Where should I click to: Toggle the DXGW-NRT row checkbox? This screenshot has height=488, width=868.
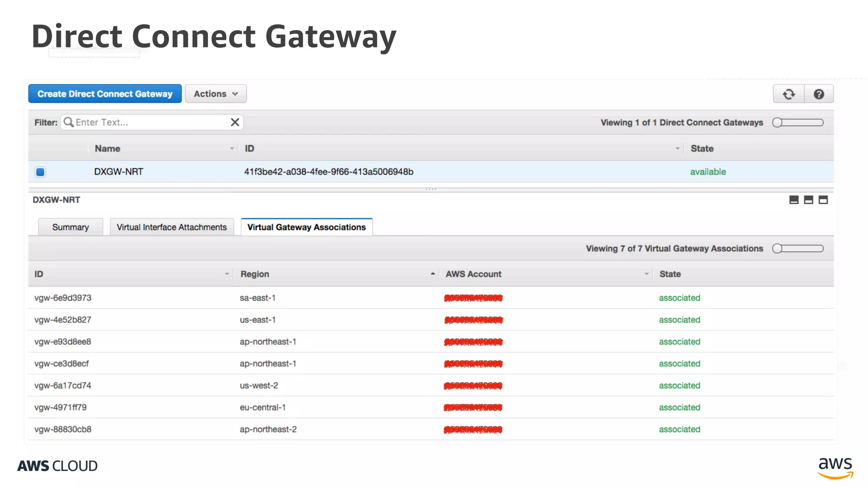(x=40, y=172)
